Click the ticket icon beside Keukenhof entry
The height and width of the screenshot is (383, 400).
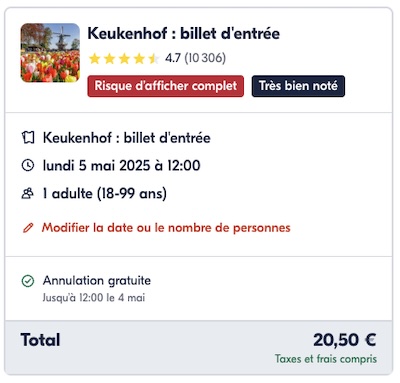point(28,137)
